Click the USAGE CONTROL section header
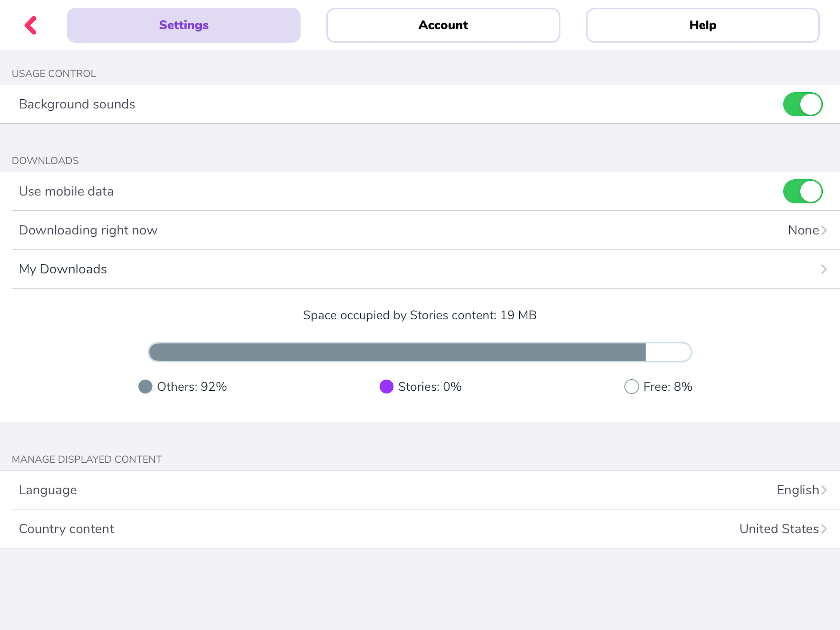This screenshot has width=840, height=630. point(54,73)
